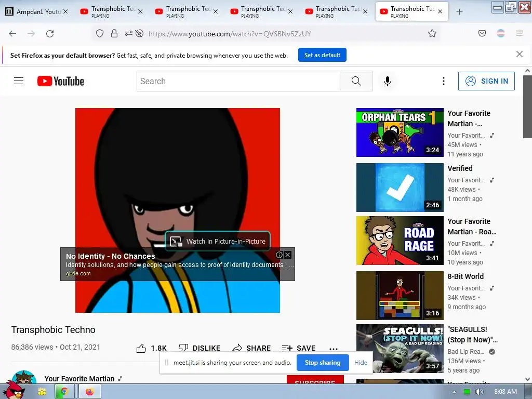Click the channel avatar below the video
The height and width of the screenshot is (399, 532).
(x=24, y=377)
